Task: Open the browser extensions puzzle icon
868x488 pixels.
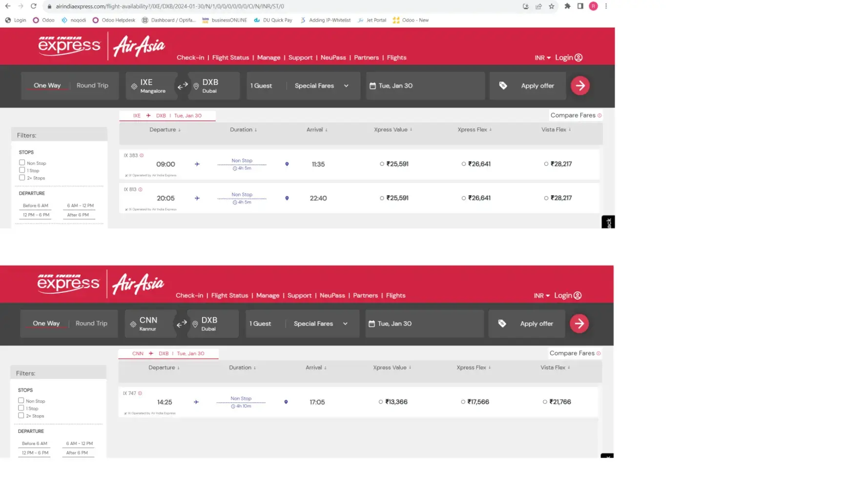Action: click(x=567, y=6)
